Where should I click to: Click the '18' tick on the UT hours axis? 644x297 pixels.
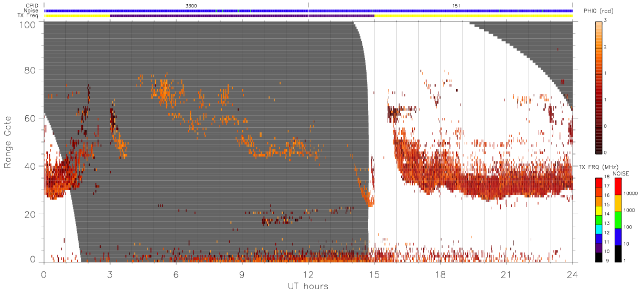click(x=441, y=273)
